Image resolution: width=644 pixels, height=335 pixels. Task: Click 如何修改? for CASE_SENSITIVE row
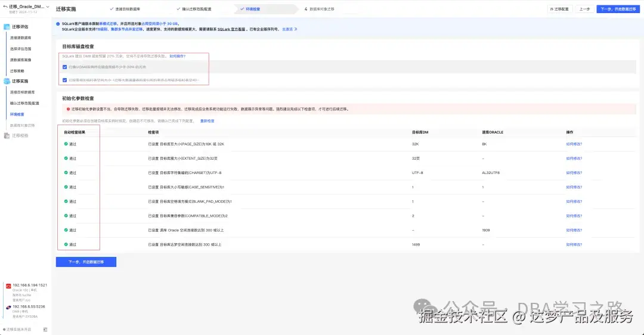pos(574,187)
